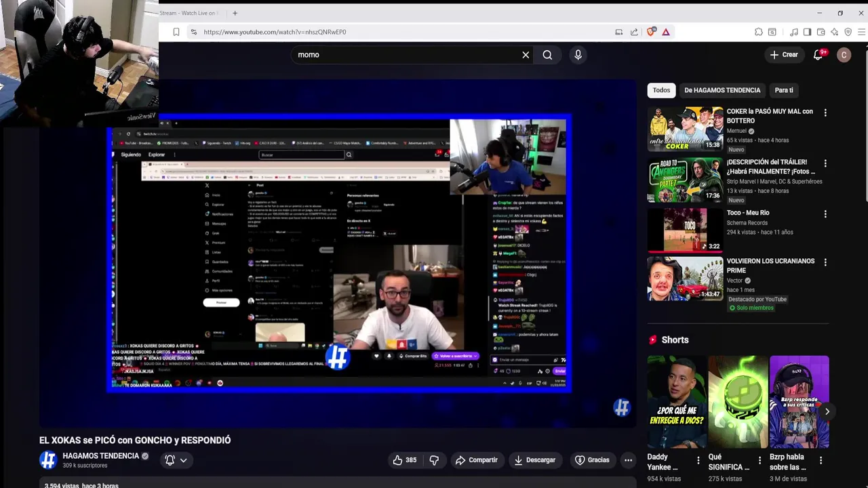Open Toco - Meu Rio video thumbnail
This screenshot has height=488, width=868.
pos(685,230)
